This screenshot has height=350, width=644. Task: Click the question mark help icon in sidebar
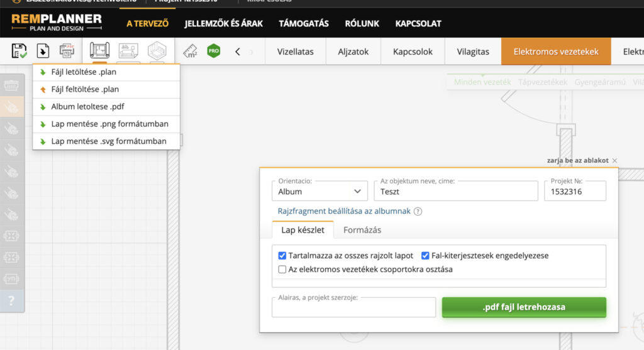(11, 301)
